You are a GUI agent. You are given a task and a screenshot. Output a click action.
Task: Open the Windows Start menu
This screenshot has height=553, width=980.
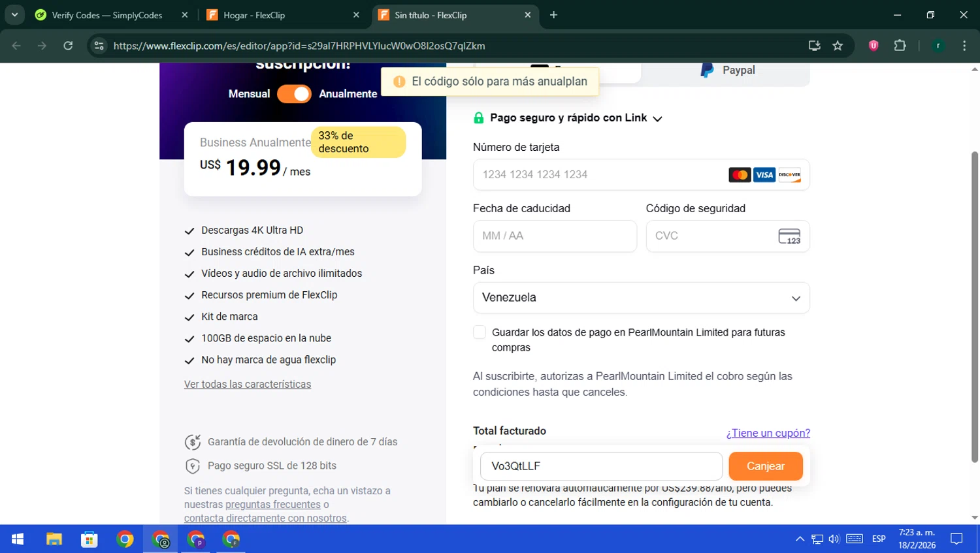pos(18,539)
